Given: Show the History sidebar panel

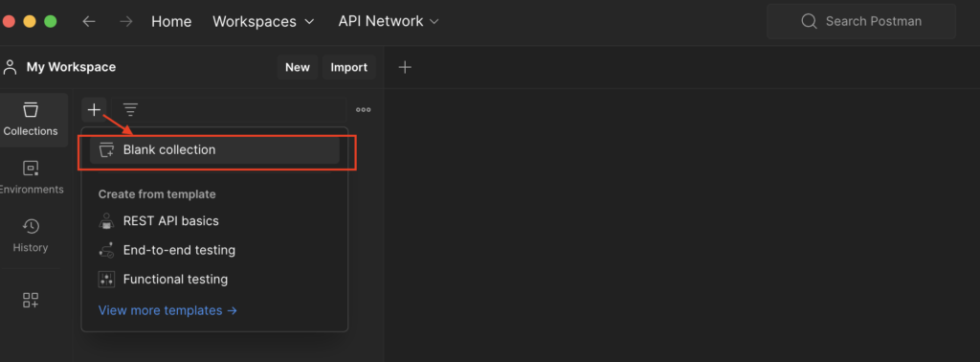Looking at the screenshot, I should (31, 236).
